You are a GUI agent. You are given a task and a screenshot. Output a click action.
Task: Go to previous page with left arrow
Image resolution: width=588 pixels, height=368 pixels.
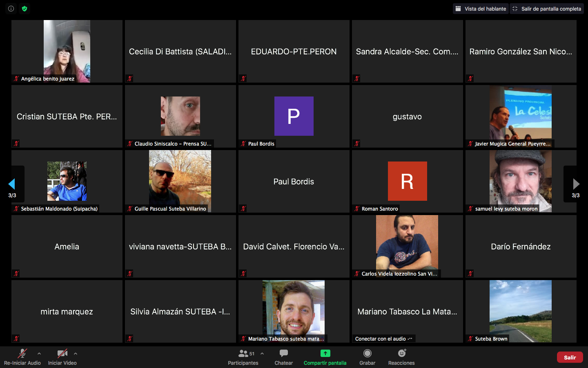pyautogui.click(x=12, y=184)
